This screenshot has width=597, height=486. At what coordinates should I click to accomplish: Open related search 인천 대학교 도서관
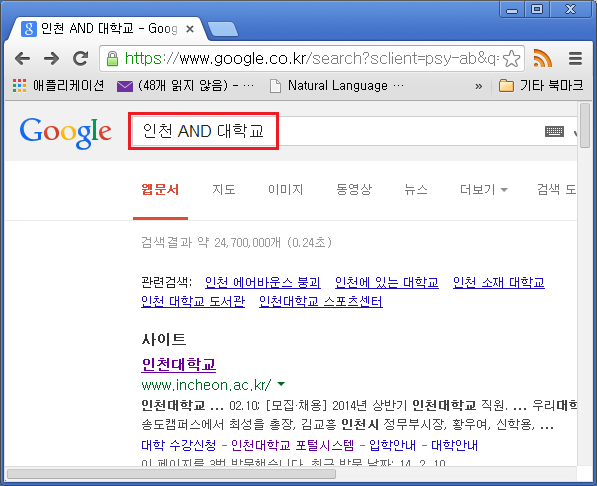click(x=193, y=302)
